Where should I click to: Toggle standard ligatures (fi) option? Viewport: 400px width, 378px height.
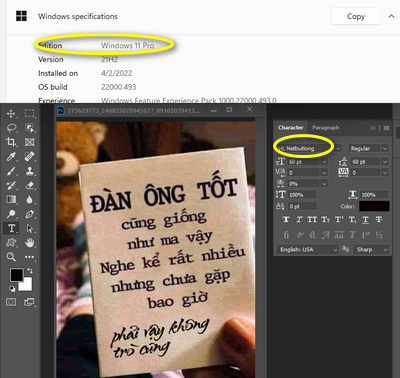[x=286, y=235]
